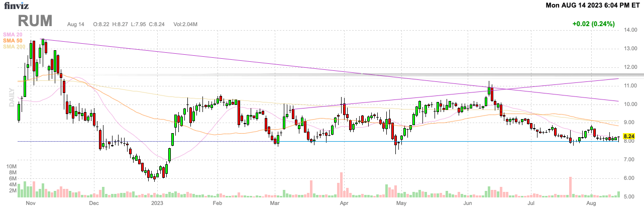Click the 7.00 price axis label

click(630, 160)
